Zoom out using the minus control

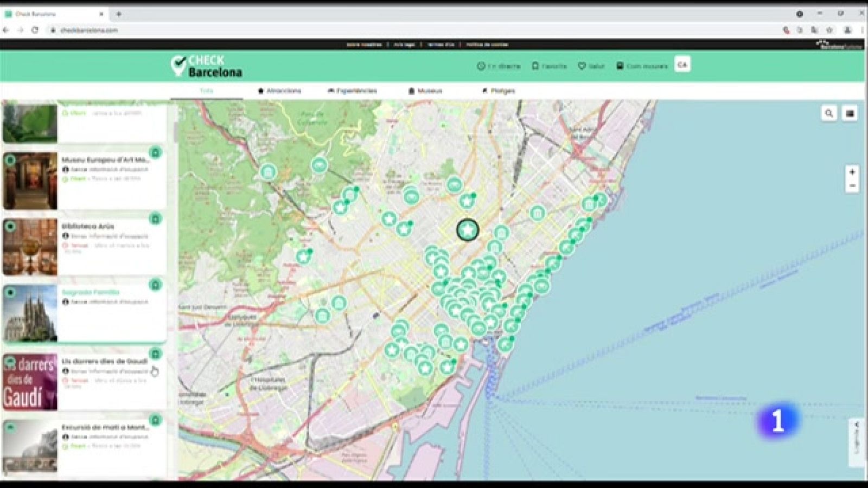click(852, 186)
